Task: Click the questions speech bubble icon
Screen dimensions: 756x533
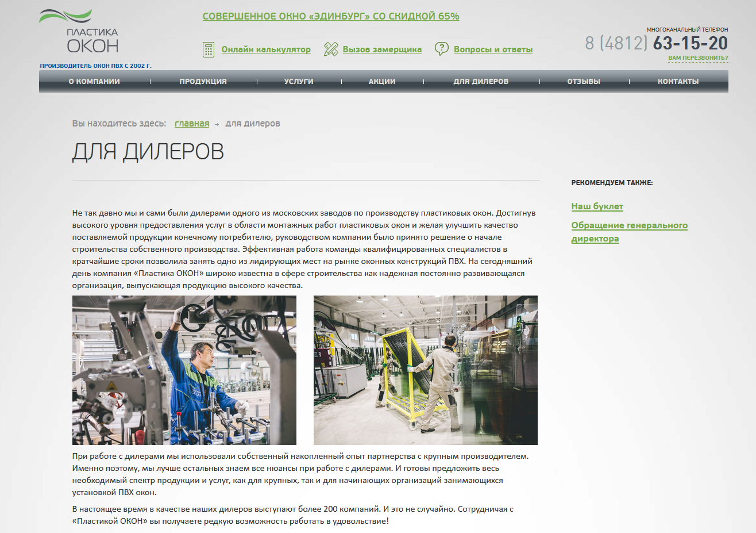Action: click(441, 49)
